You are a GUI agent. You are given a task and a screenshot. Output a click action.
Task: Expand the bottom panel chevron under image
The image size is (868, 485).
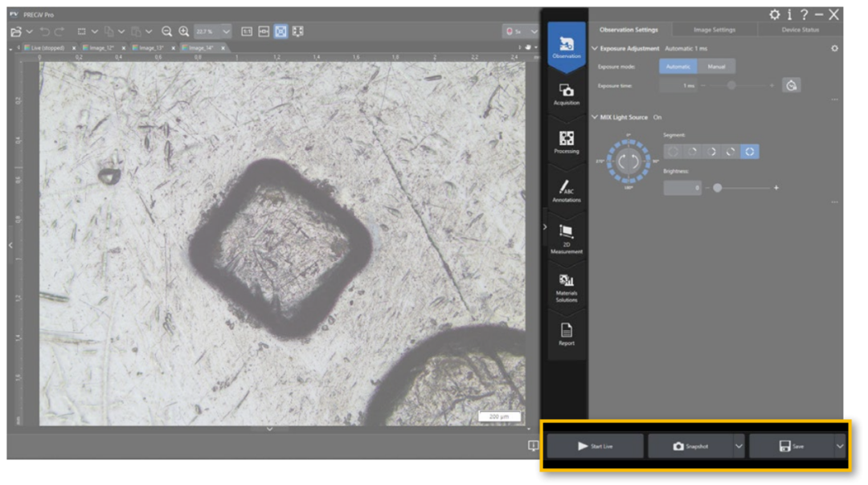coord(269,429)
